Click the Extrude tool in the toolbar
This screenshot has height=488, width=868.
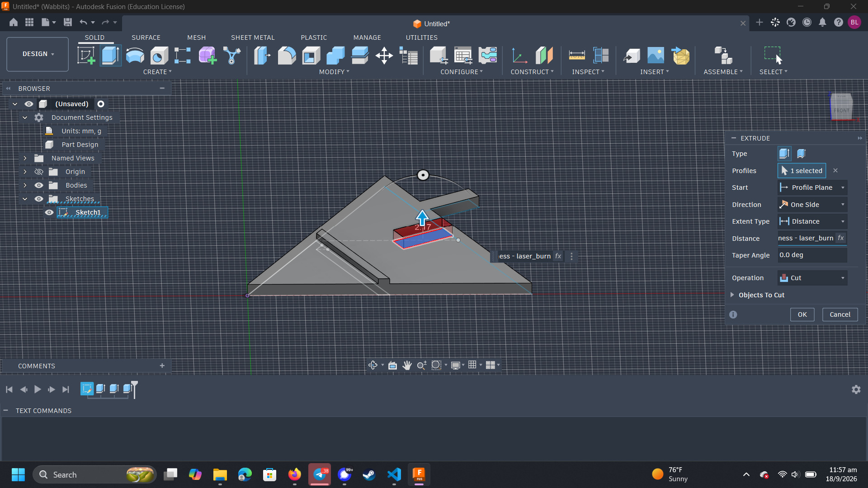111,56
